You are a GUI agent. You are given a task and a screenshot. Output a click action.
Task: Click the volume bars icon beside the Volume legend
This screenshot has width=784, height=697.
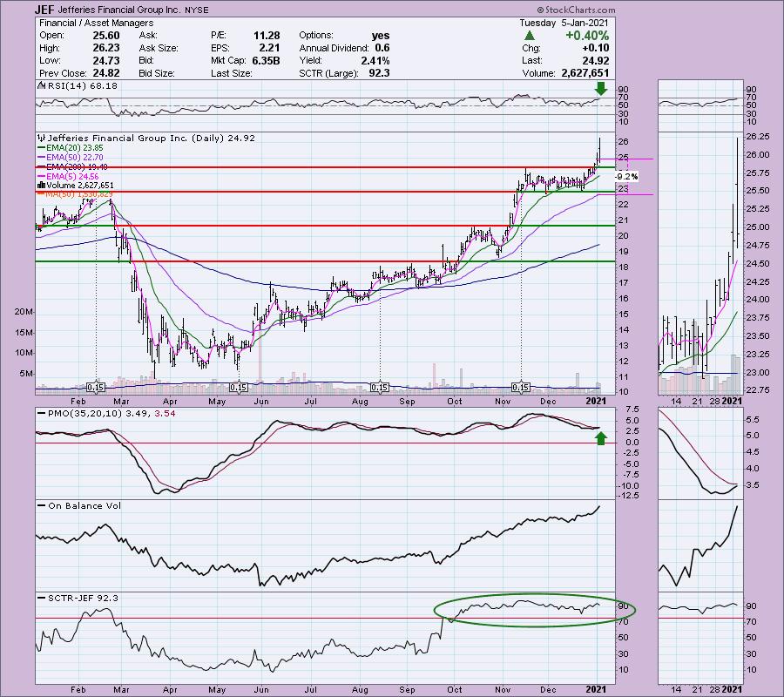pyautogui.click(x=42, y=186)
